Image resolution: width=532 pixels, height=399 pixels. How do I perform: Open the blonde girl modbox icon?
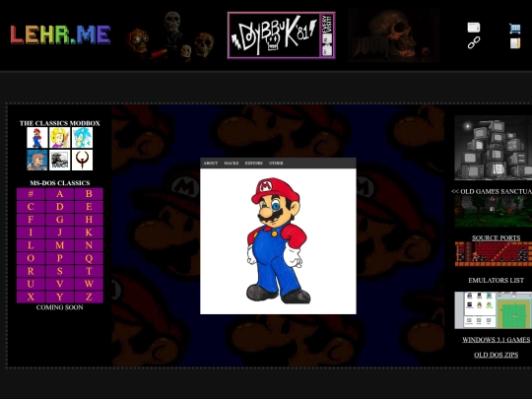(60, 137)
